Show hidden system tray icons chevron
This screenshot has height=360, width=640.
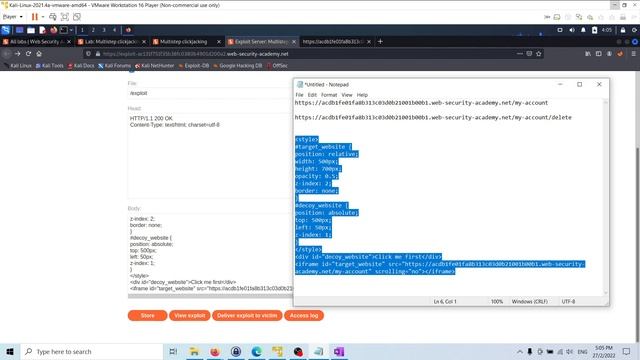click(520, 351)
